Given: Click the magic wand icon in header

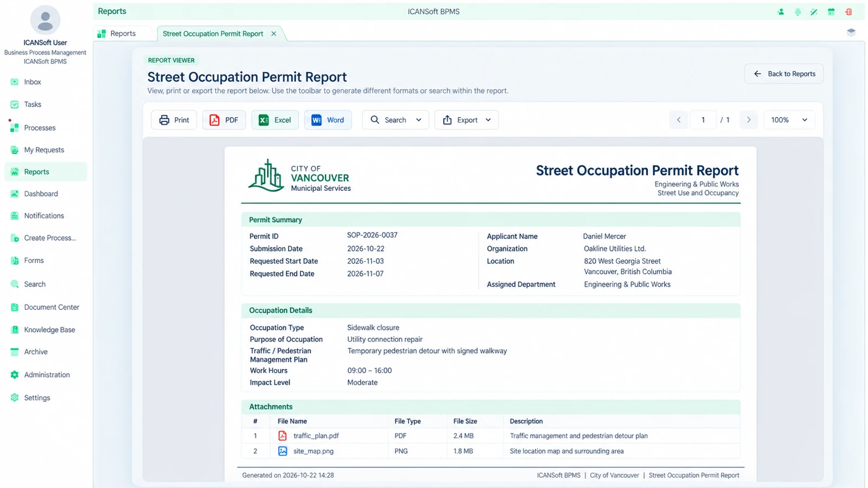Looking at the screenshot, I should [814, 12].
